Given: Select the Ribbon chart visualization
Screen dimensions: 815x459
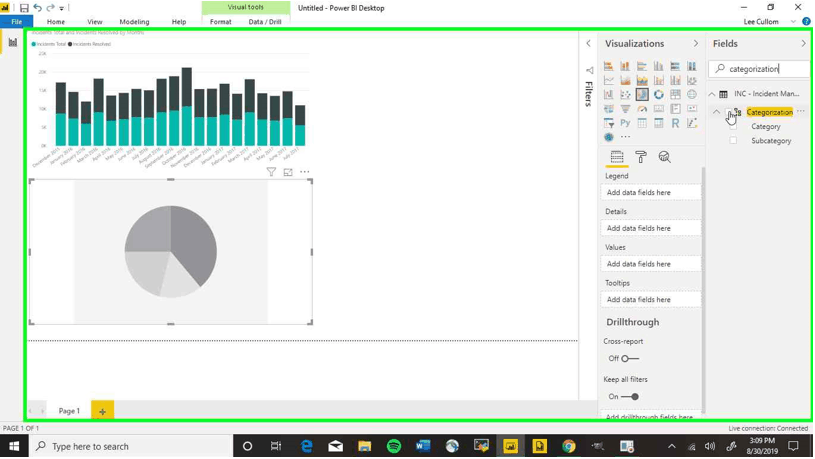Looking at the screenshot, I should [x=692, y=81].
